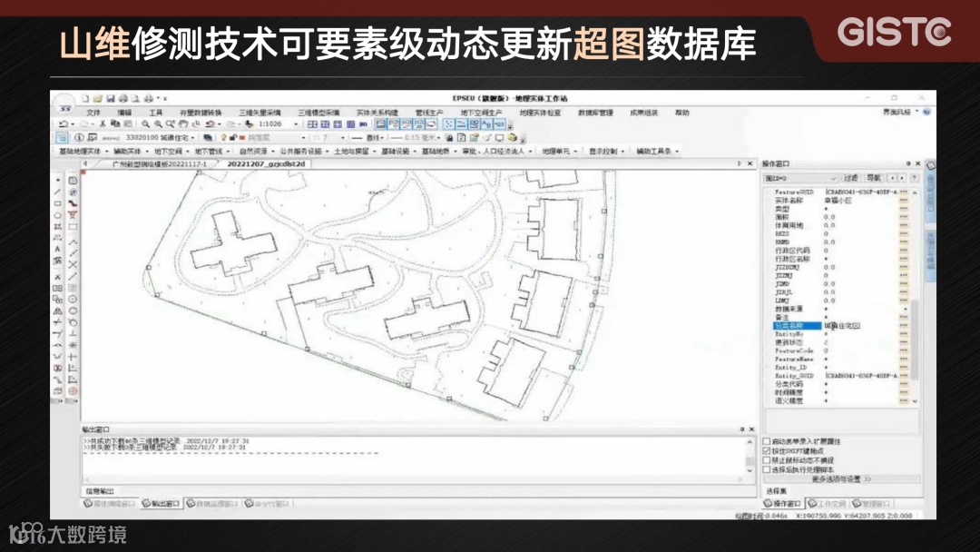Click the round SS application logo button
The width and height of the screenshot is (980, 552).
coord(64,106)
